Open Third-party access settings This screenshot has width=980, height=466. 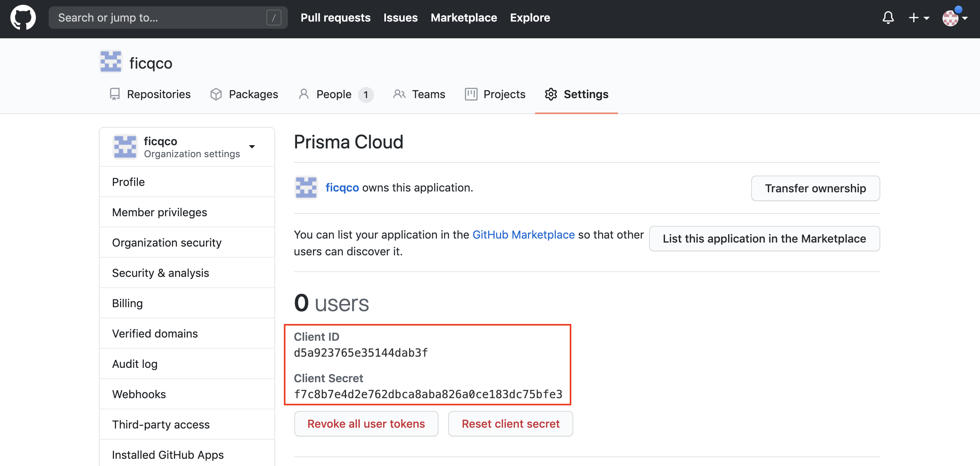coord(187,425)
